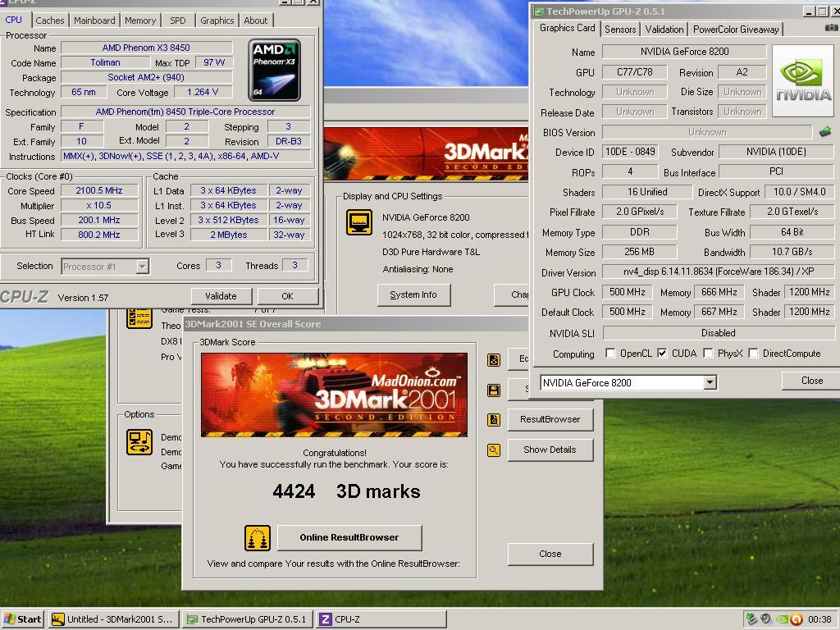Click the topmost document icon in score window
The width and height of the screenshot is (840, 630).
493,360
